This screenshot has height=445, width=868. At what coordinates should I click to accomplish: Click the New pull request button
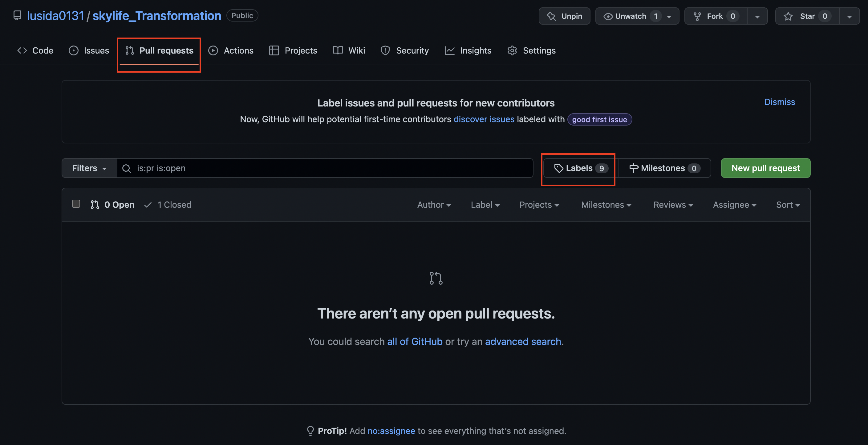(765, 168)
